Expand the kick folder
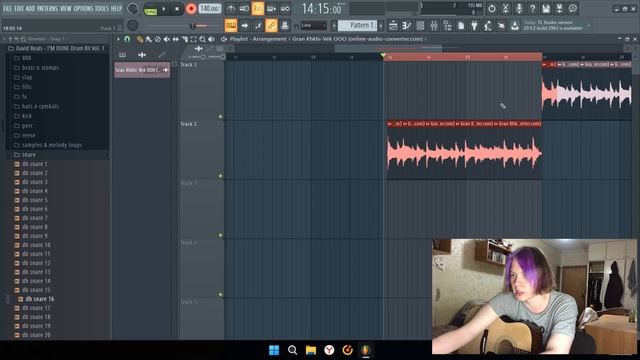Screen dimensions: 640x360 point(23,116)
